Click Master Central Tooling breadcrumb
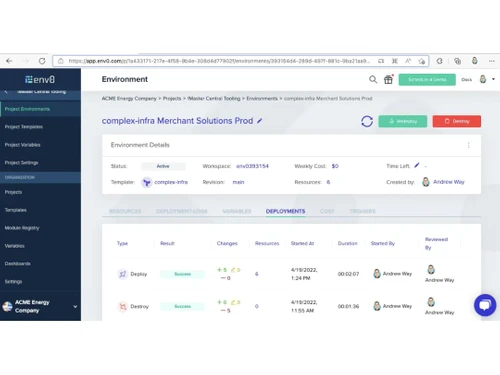Viewport: 500px width, 375px height. point(214,98)
